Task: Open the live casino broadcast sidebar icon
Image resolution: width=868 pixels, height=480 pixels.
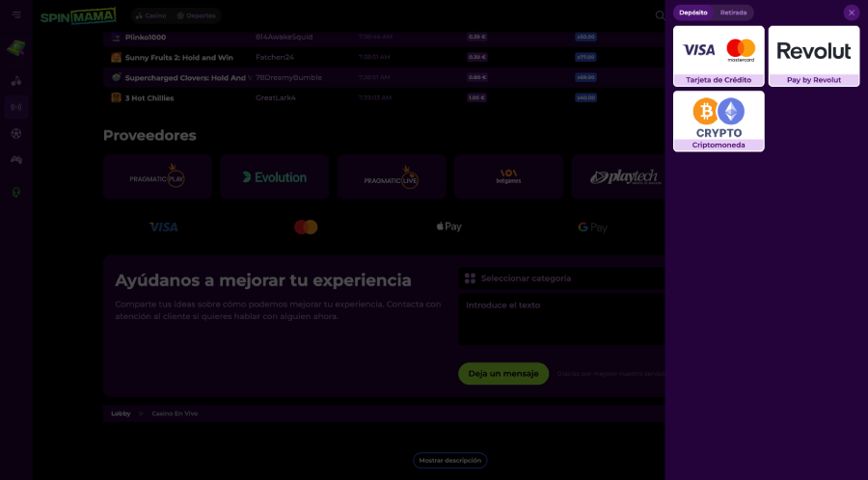Action: (x=16, y=107)
